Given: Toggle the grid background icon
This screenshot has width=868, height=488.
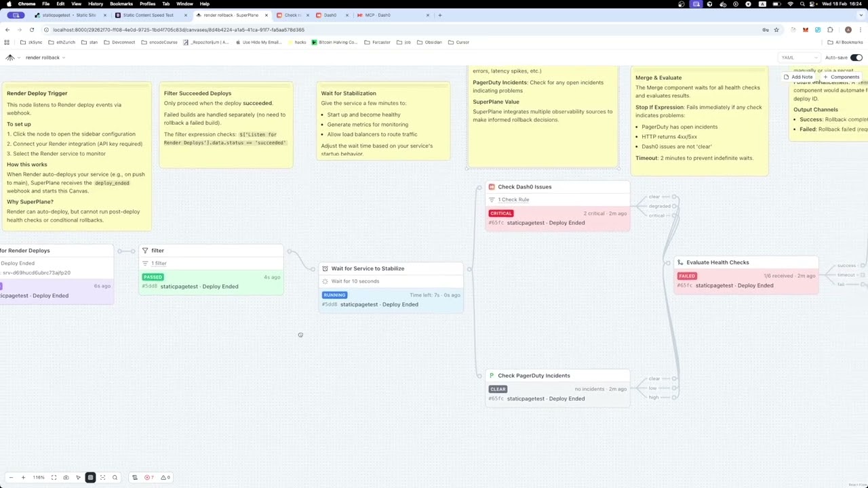Looking at the screenshot, I should click(90, 477).
